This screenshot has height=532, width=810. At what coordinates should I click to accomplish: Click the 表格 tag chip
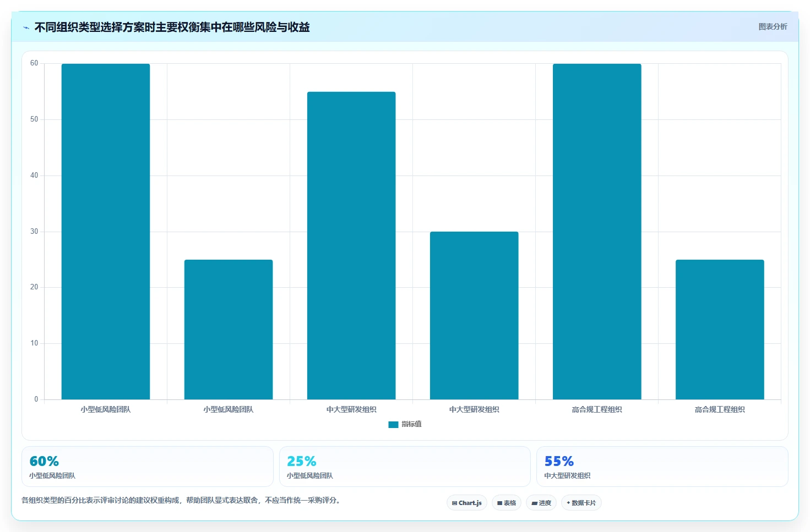point(507,503)
